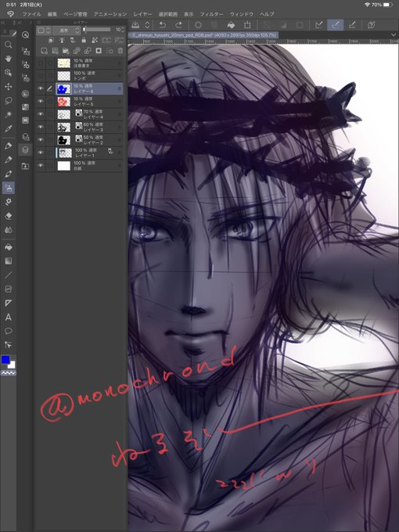The width and height of the screenshot is (399, 532).
Task: Hide layer レイヤー 4 with its eye icon
Action: tap(41, 114)
